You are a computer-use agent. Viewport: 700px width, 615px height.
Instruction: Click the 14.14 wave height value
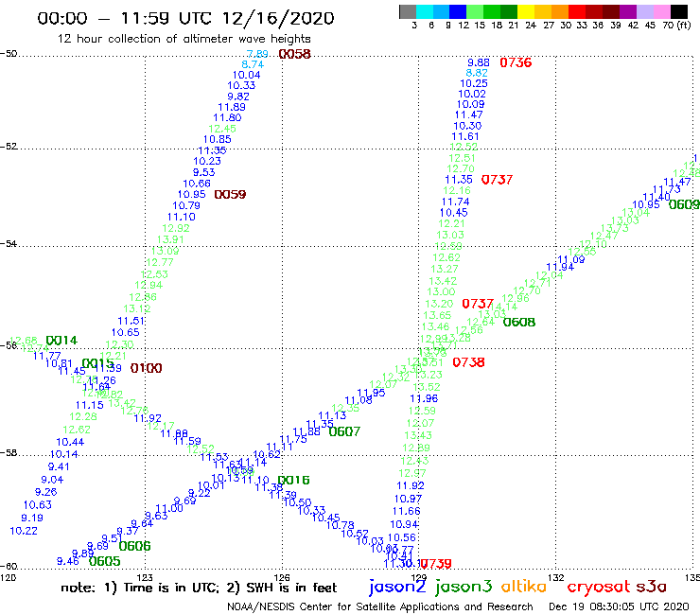[x=504, y=307]
